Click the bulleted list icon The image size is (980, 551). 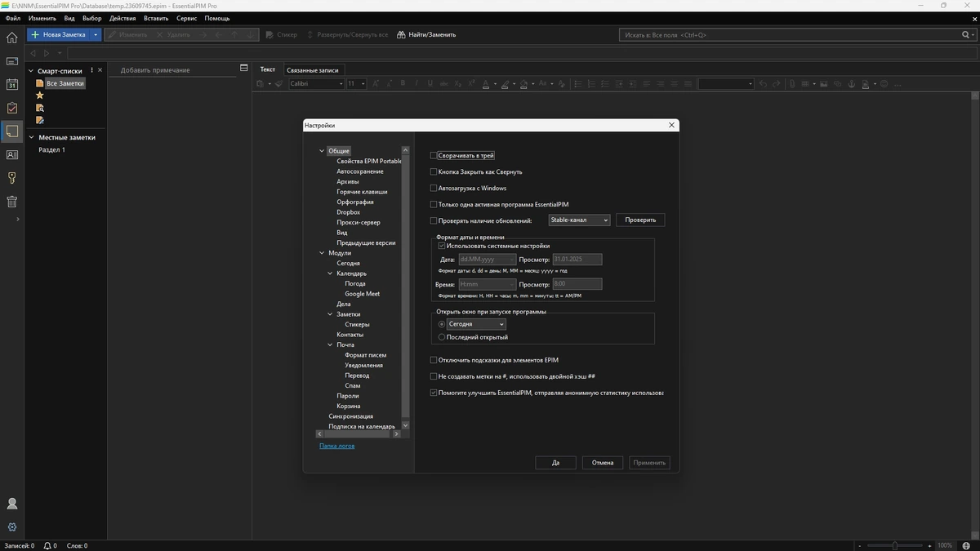[x=578, y=83]
